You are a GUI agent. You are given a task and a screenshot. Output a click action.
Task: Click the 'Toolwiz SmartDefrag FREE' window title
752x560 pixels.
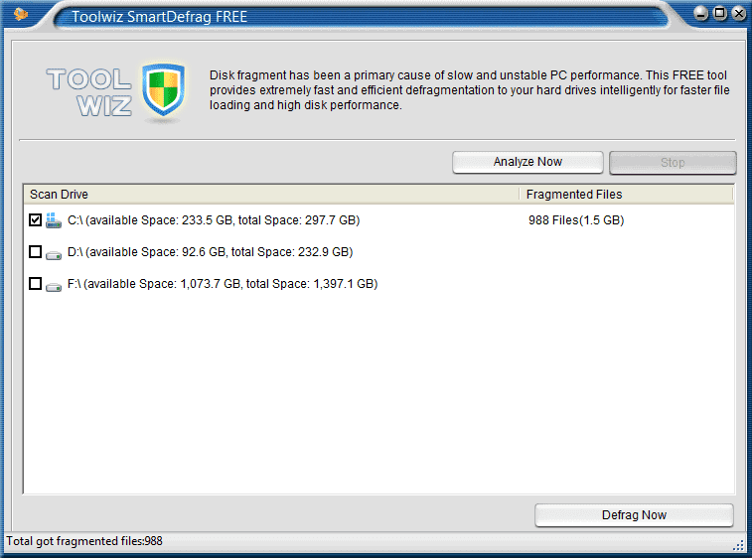click(159, 17)
